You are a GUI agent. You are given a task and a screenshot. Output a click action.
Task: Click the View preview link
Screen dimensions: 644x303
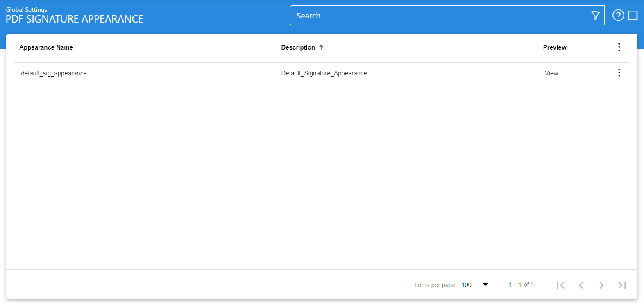tap(551, 73)
